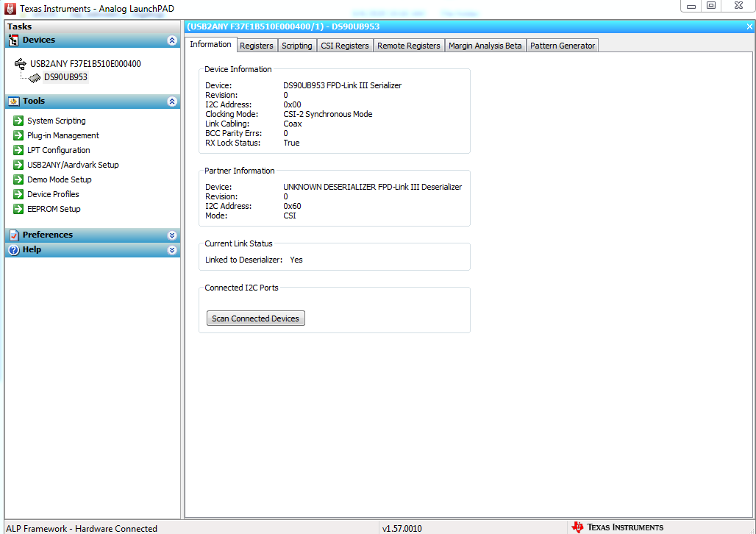Click the device I2C address '0x00'
Screen dimensions: 756x534
click(292, 104)
